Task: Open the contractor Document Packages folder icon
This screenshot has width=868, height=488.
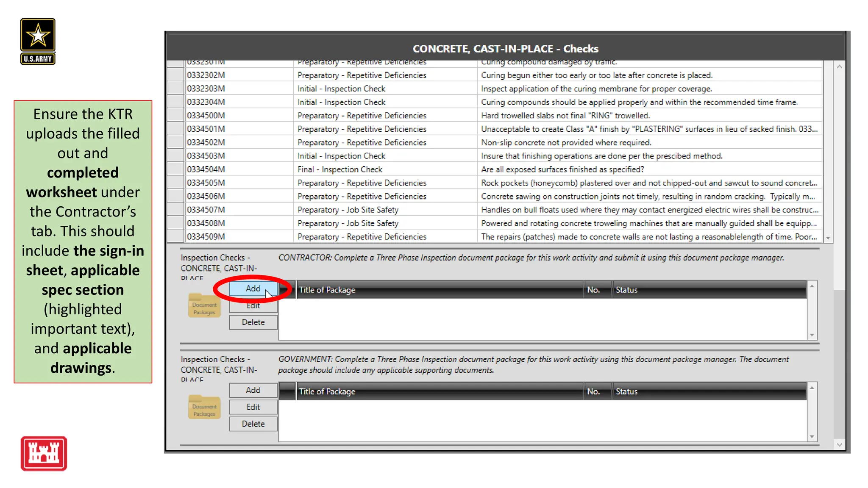Action: [x=204, y=305]
